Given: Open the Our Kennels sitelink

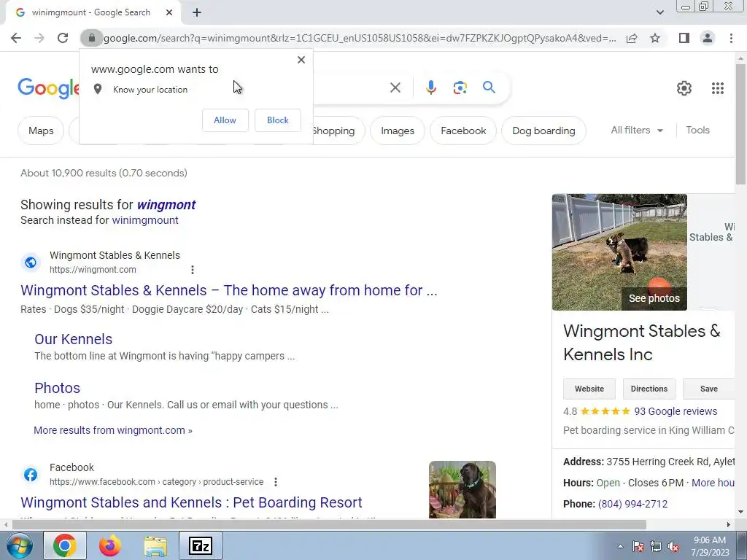Looking at the screenshot, I should click(74, 339).
